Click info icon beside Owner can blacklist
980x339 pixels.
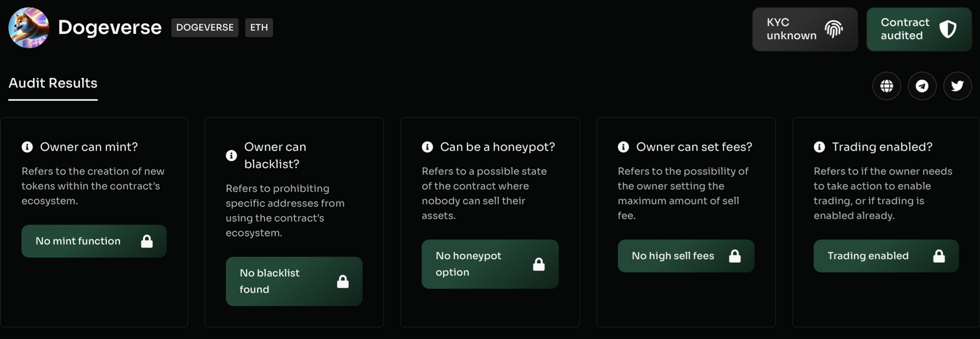click(231, 155)
